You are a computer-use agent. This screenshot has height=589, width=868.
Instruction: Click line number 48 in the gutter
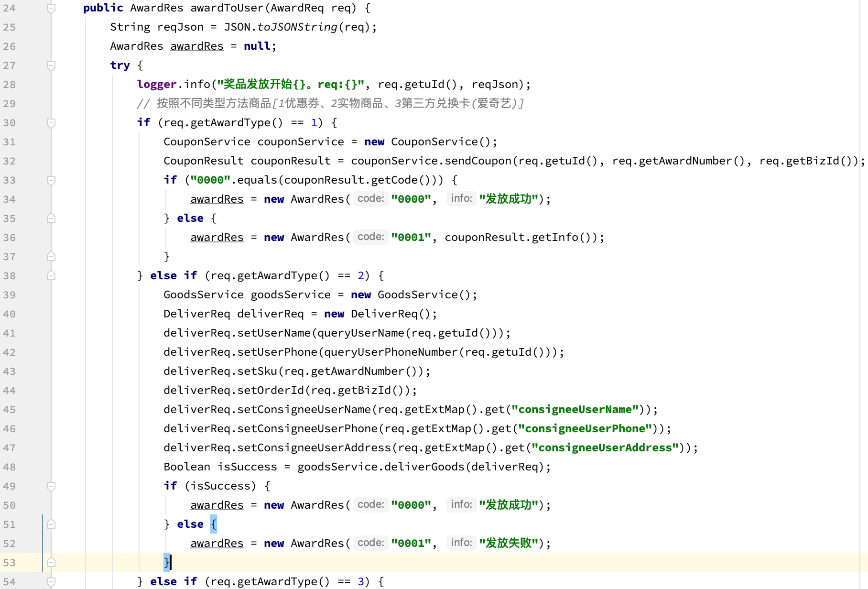pos(10,467)
